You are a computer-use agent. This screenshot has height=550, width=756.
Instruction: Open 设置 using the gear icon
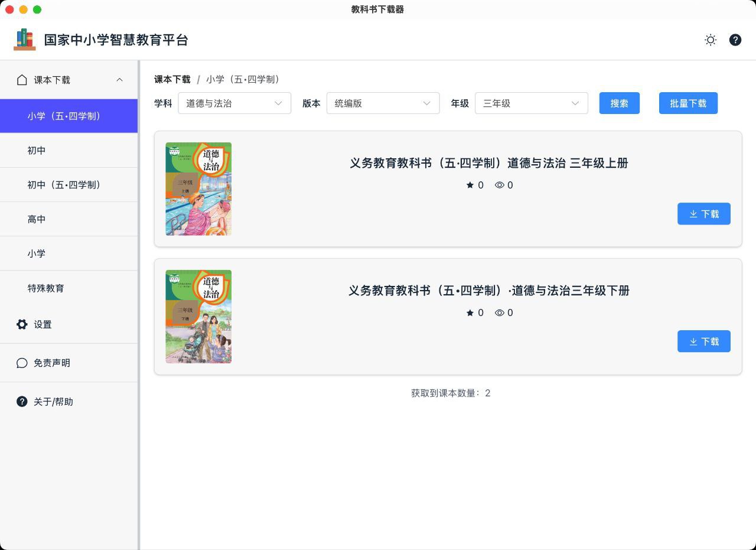tap(22, 324)
